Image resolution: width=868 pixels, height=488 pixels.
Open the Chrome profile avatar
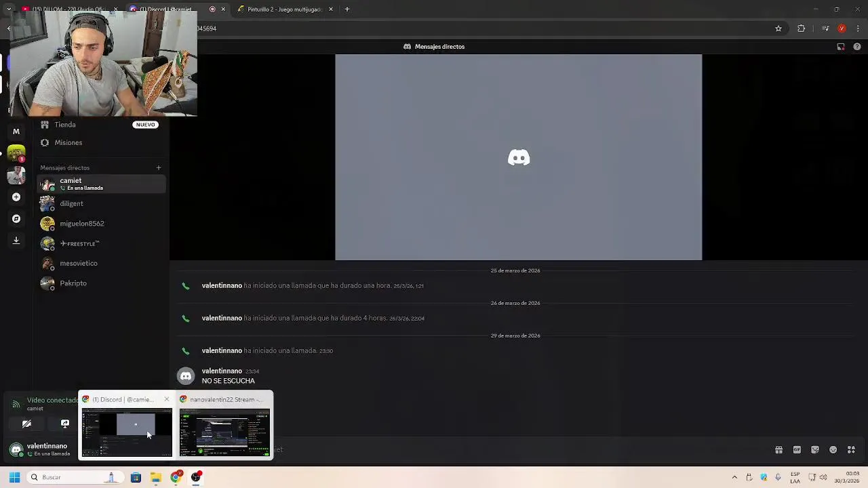pos(842,28)
